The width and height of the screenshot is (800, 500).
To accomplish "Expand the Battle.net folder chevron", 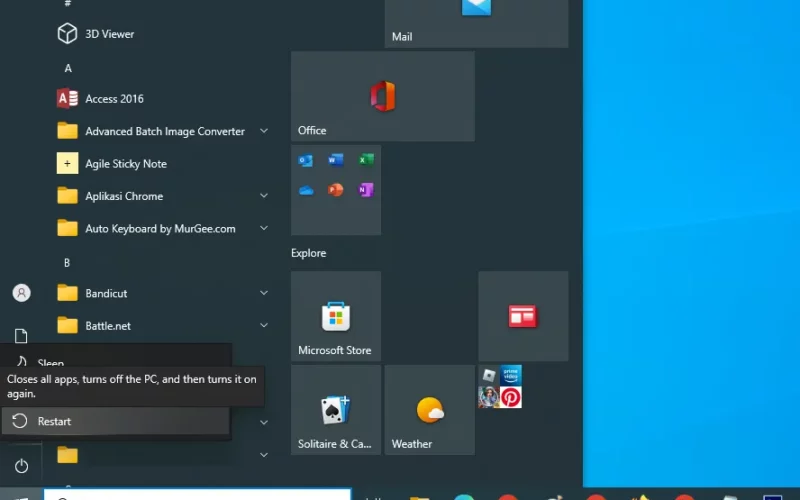I will 264,326.
